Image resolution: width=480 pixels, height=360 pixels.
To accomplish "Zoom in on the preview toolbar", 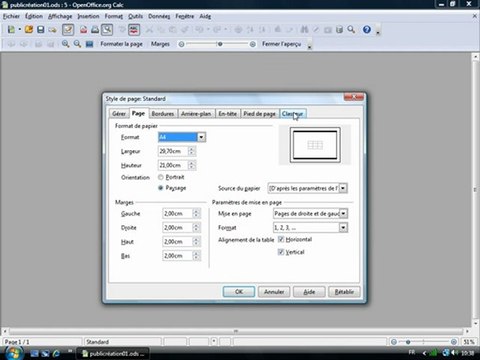I will coord(65,44).
